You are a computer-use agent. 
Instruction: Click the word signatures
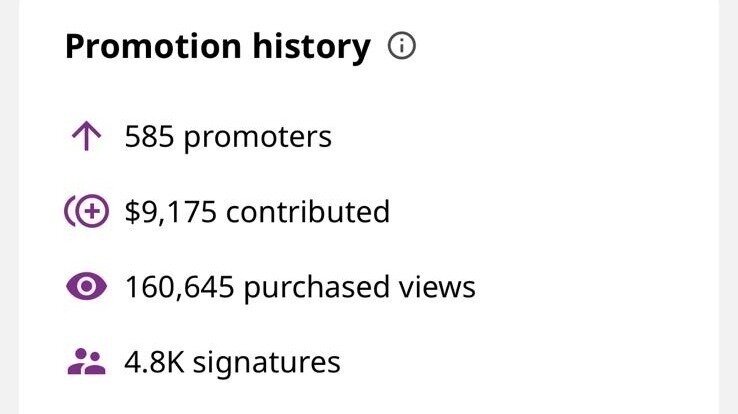(x=266, y=362)
